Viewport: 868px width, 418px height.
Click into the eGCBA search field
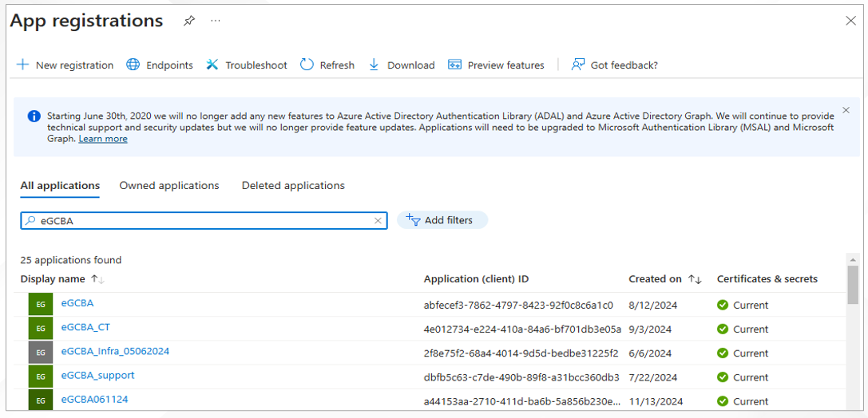point(204,221)
